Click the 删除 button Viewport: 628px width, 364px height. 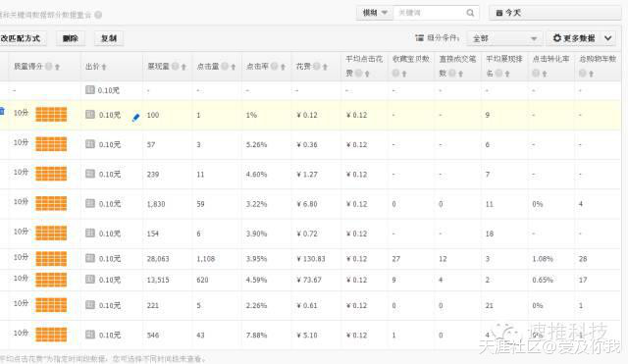(70, 38)
